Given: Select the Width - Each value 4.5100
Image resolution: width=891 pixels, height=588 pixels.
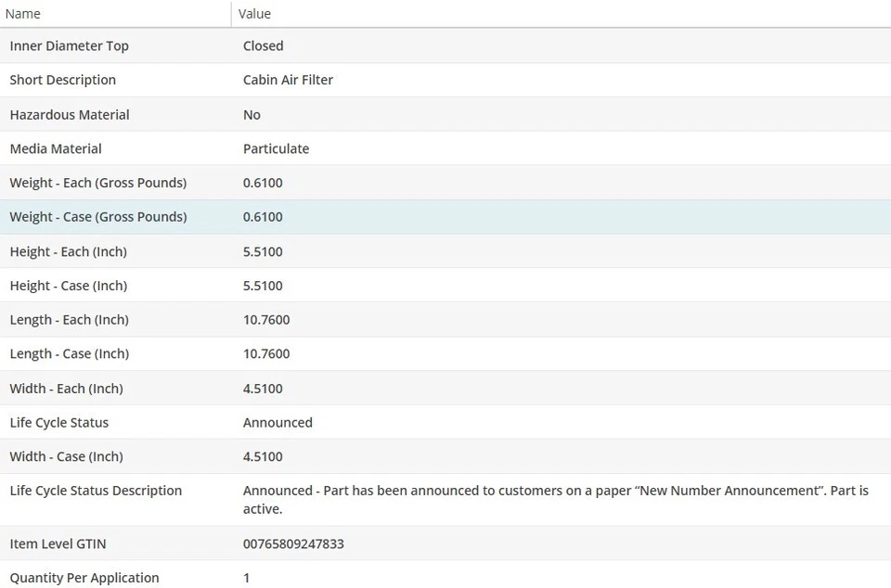Looking at the screenshot, I should pos(263,389).
